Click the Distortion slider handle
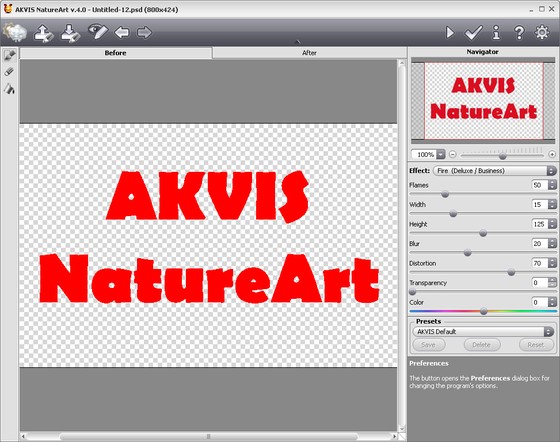 click(x=511, y=272)
